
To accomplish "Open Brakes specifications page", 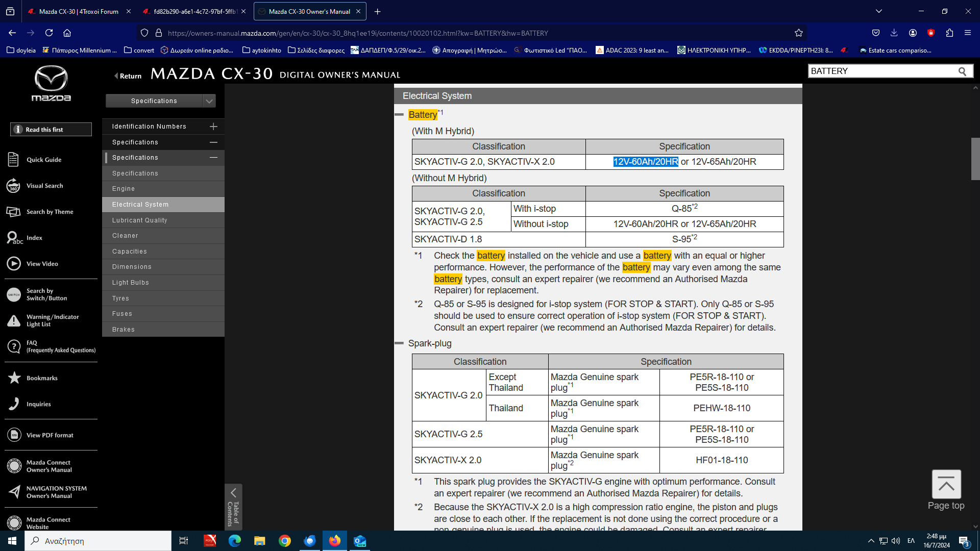I will point(163,330).
